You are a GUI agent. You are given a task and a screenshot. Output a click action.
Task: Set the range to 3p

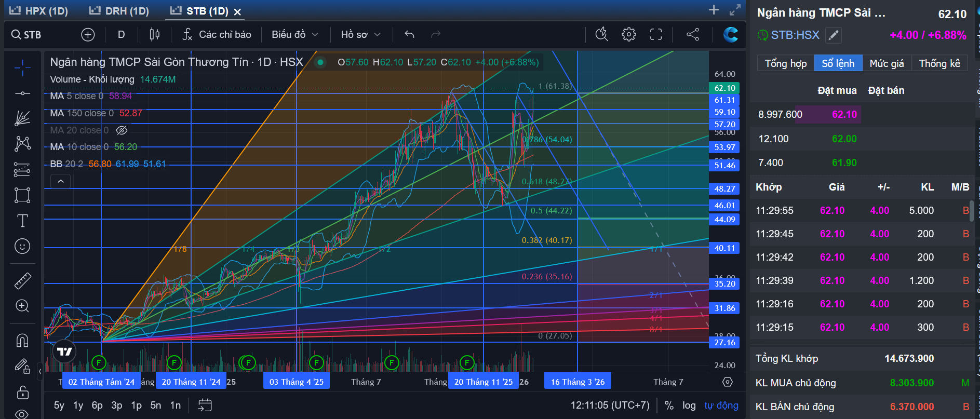pos(117,406)
